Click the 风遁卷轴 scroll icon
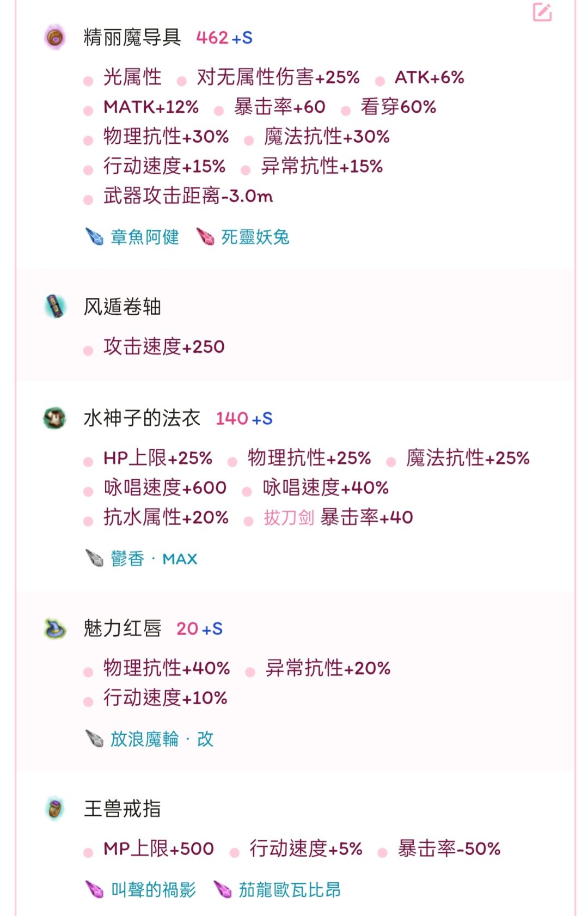This screenshot has height=916, width=588. 54,307
